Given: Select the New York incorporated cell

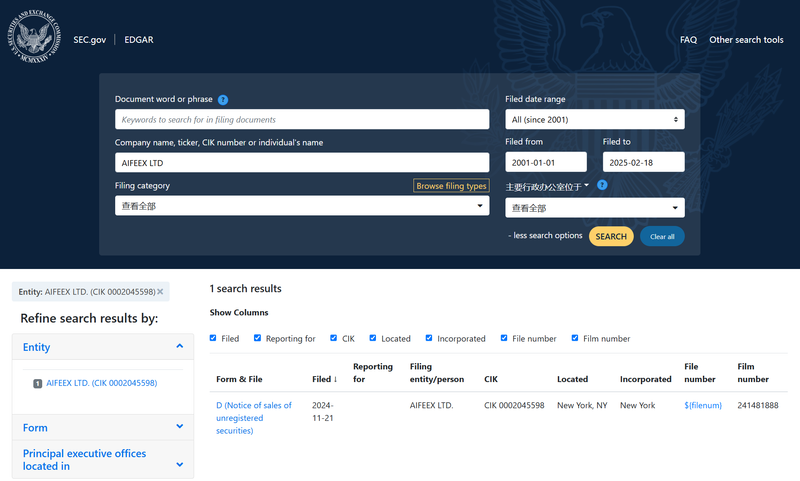Looking at the screenshot, I should (637, 406).
